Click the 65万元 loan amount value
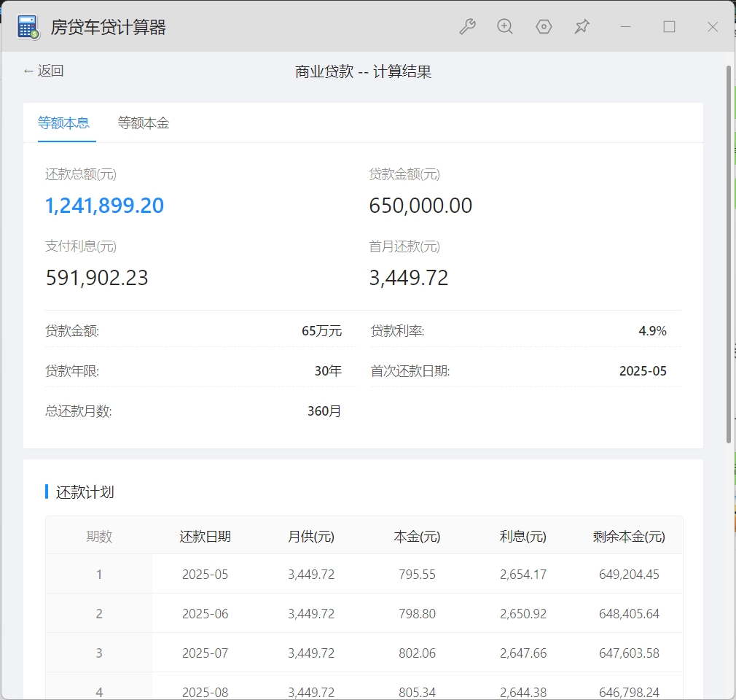This screenshot has width=736, height=700. coord(321,331)
